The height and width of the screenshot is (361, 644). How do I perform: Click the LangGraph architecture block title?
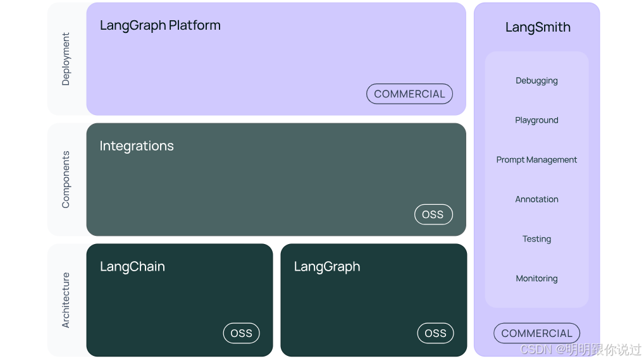tap(327, 267)
